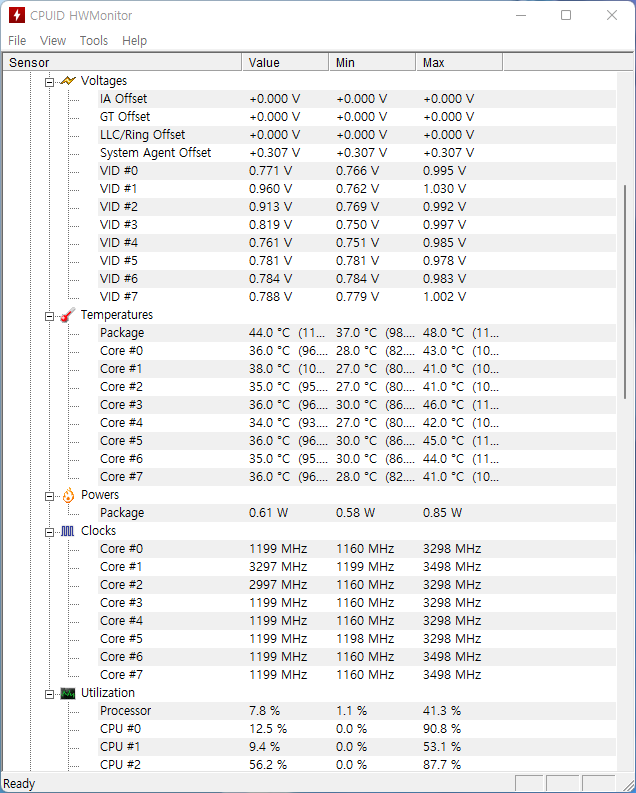The height and width of the screenshot is (793, 636).
Task: Select clock Core #2 at 2997 MHz
Action: click(x=357, y=585)
